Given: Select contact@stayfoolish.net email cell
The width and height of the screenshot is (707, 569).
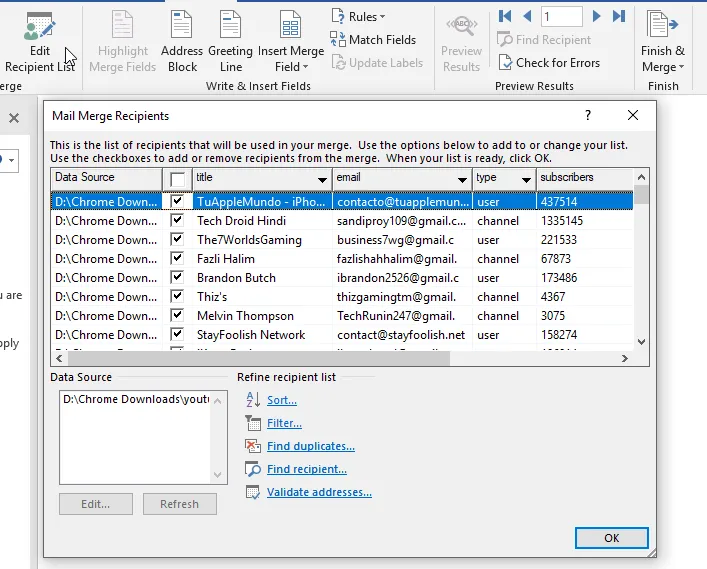Looking at the screenshot, I should [x=402, y=335].
